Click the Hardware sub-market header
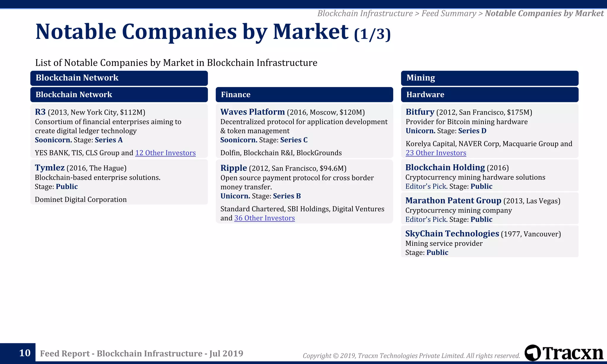Image resolution: width=607 pixels, height=364 pixels. click(490, 94)
